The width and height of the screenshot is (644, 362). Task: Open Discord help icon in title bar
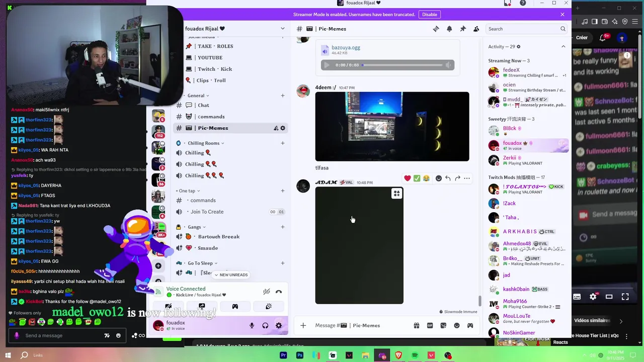(x=523, y=3)
